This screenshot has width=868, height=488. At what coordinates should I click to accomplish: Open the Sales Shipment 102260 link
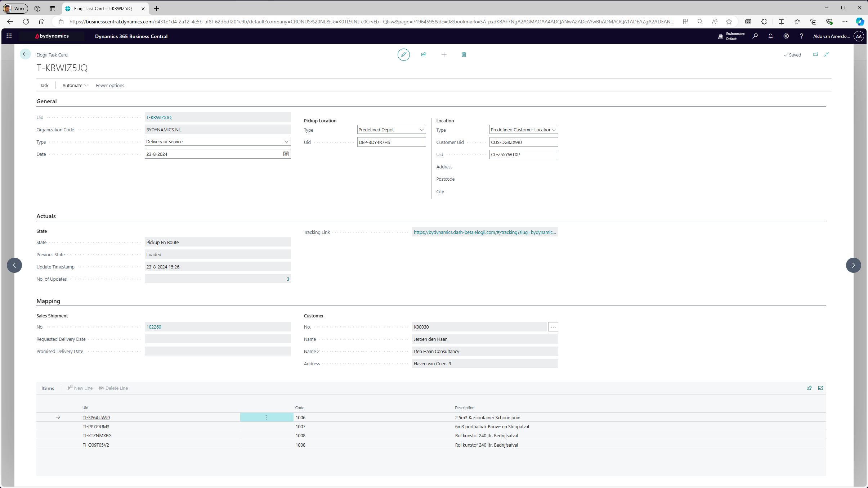tap(154, 327)
